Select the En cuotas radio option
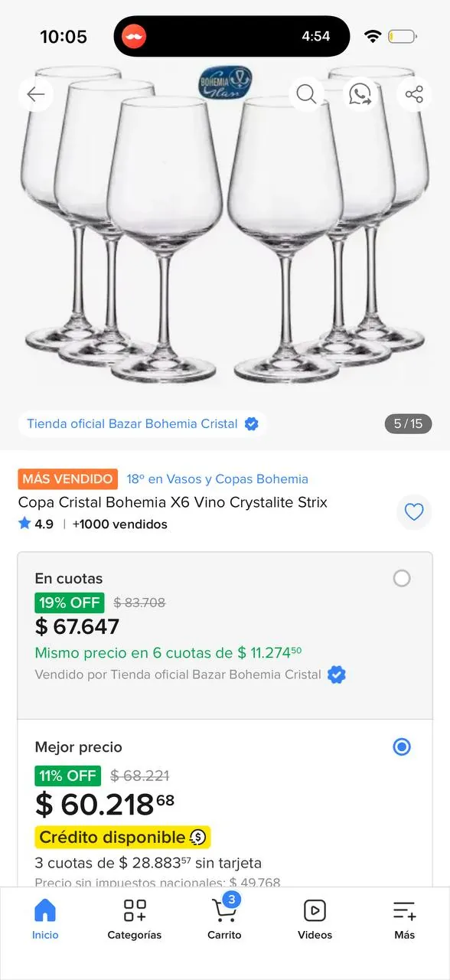This screenshot has height=980, width=450. (x=402, y=578)
